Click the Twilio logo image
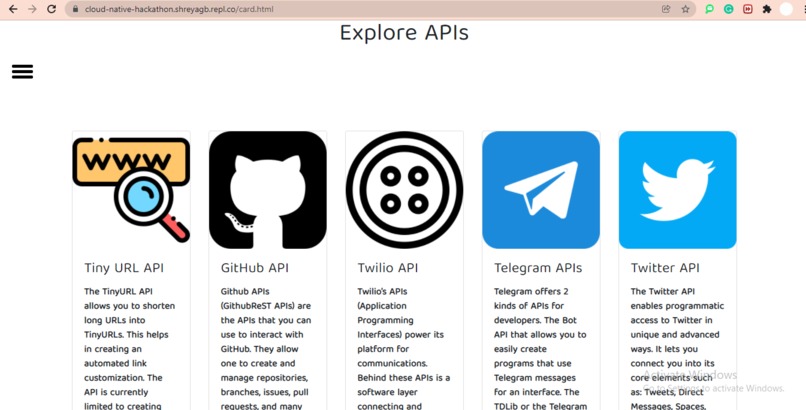The height and width of the screenshot is (410, 806). (405, 190)
